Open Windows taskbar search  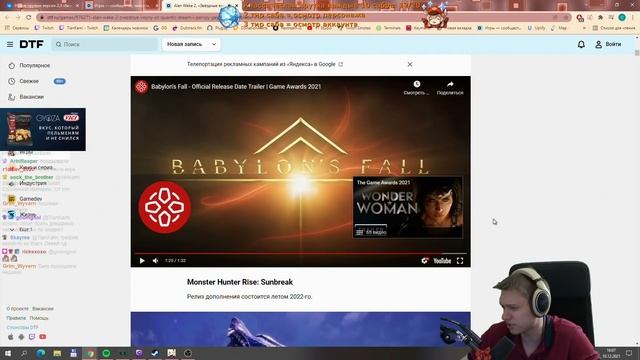[24, 353]
